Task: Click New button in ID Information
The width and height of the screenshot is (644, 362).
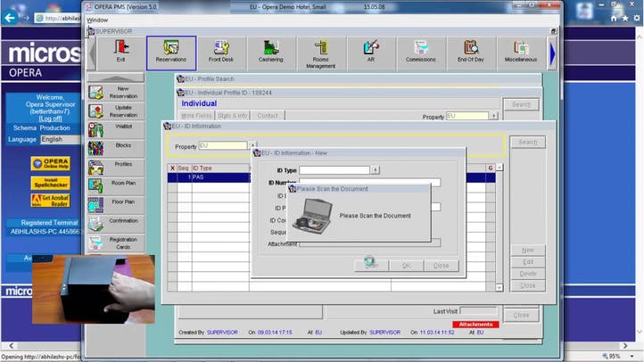Action: pyautogui.click(x=528, y=250)
